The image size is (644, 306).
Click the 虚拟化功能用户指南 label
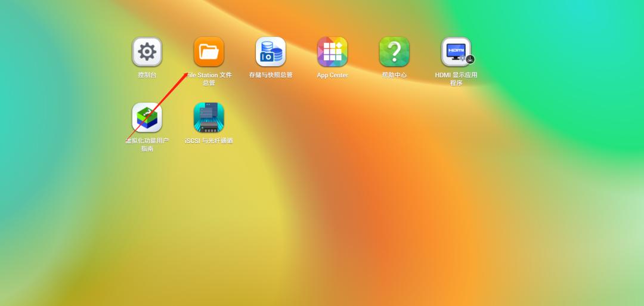[x=147, y=144]
